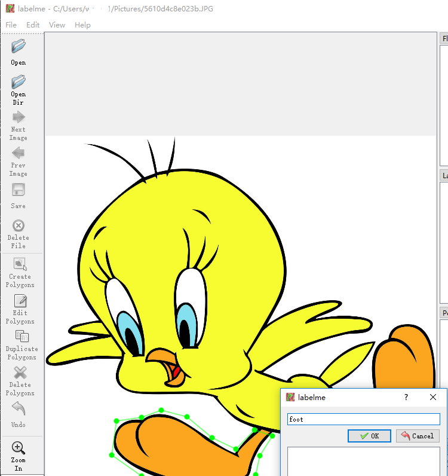This screenshot has width=448, height=476.
Task: Click the Undo arrow tool
Action: pos(19,414)
